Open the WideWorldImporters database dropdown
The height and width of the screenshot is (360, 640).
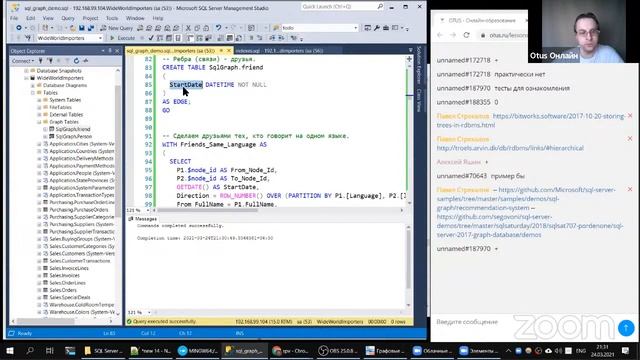click(100, 38)
